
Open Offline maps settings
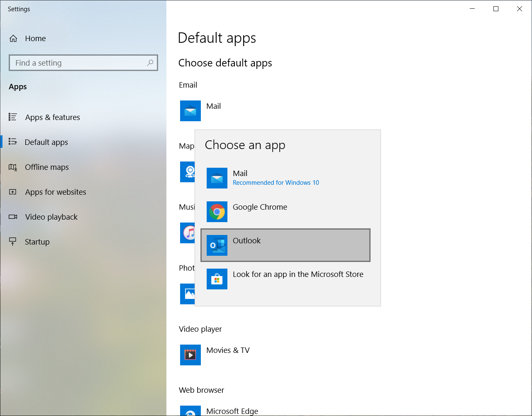83,167
